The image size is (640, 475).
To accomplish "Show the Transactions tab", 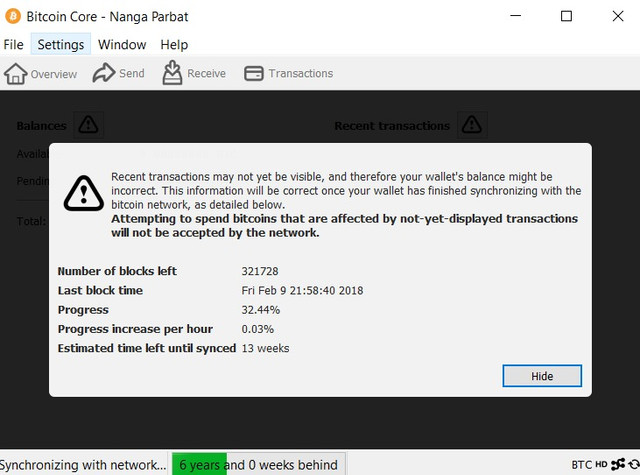I will tap(289, 73).
